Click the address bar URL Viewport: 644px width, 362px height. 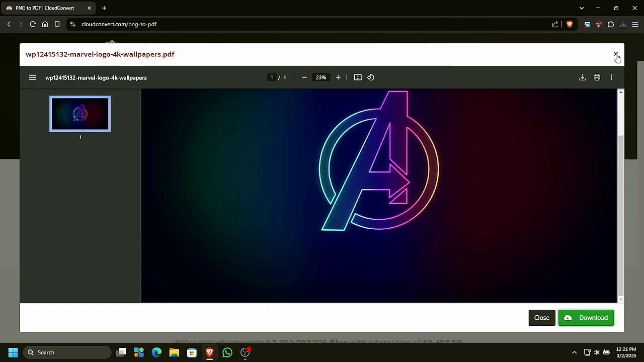click(x=119, y=24)
